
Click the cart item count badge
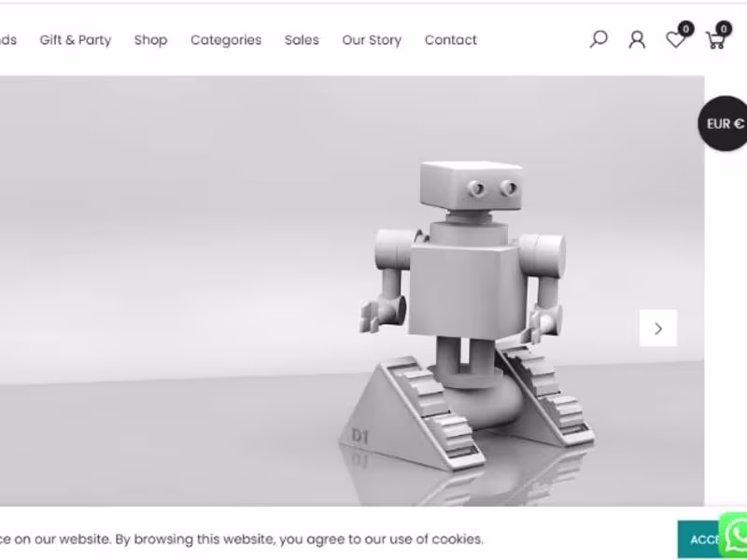pyautogui.click(x=723, y=29)
